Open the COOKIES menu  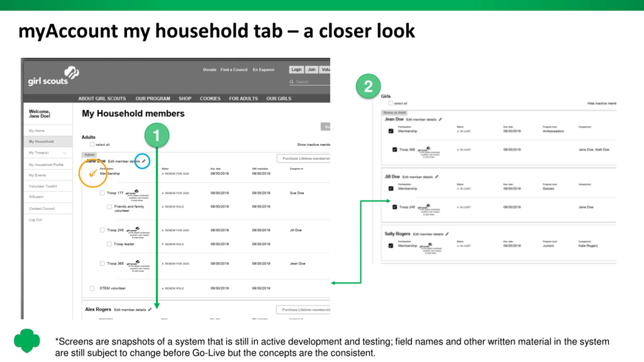pos(210,99)
